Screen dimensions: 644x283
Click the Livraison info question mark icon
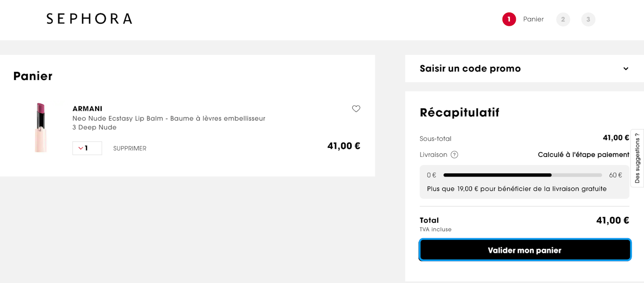[454, 155]
